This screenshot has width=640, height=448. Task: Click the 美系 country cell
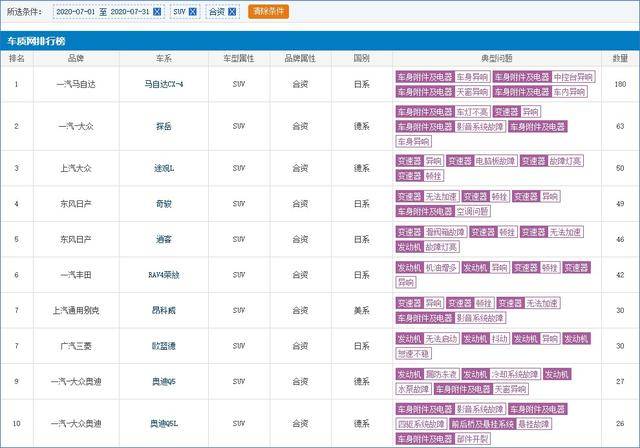362,310
